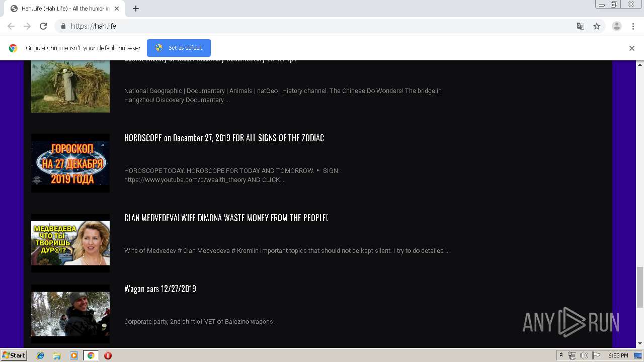The width and height of the screenshot is (644, 362).
Task: Close the Hah.Life tab
Action: click(x=118, y=9)
